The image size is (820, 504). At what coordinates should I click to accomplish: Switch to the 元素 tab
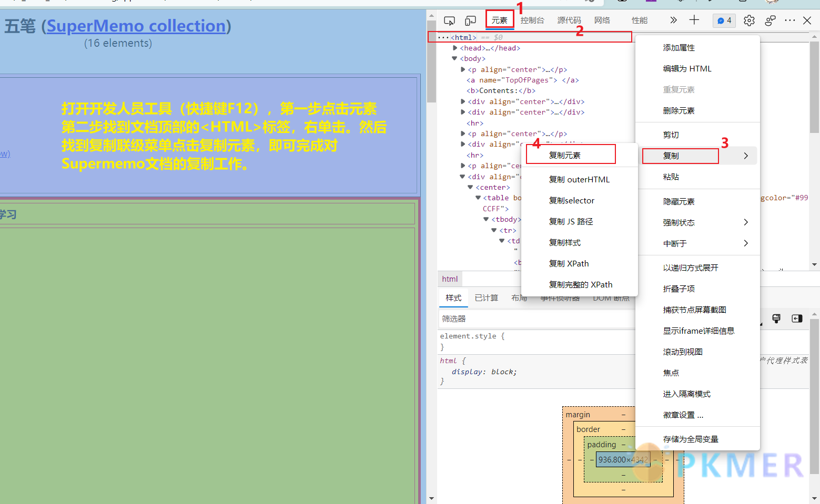click(500, 20)
